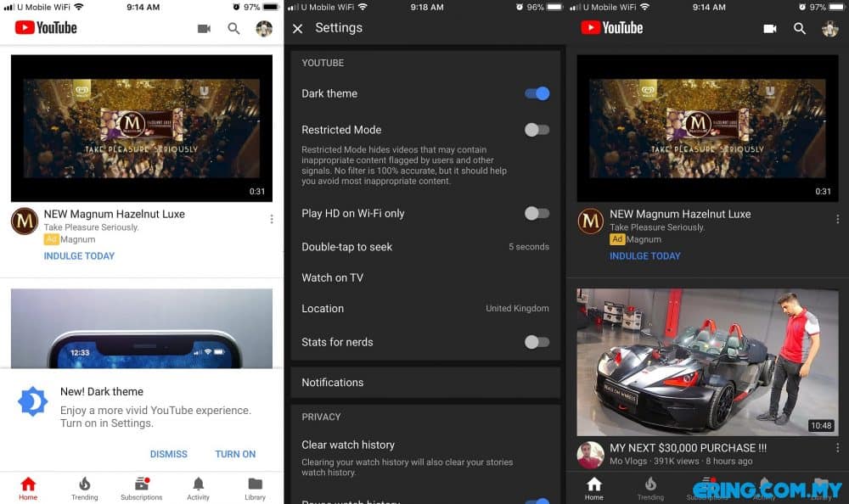Tap the Magnum channel avatar in dark theme
The width and height of the screenshot is (849, 504).
[590, 221]
